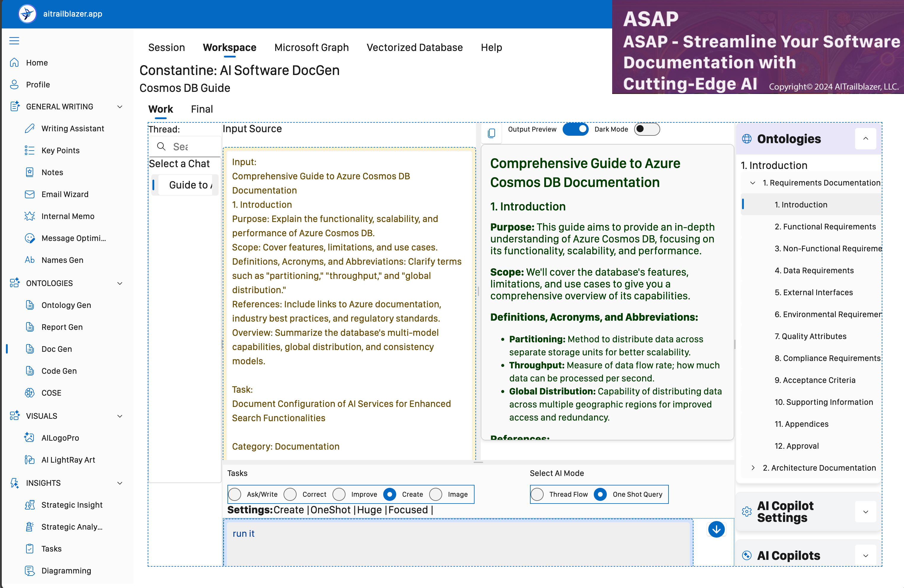Expand 2. Architecture Documentation tree node

click(x=753, y=468)
